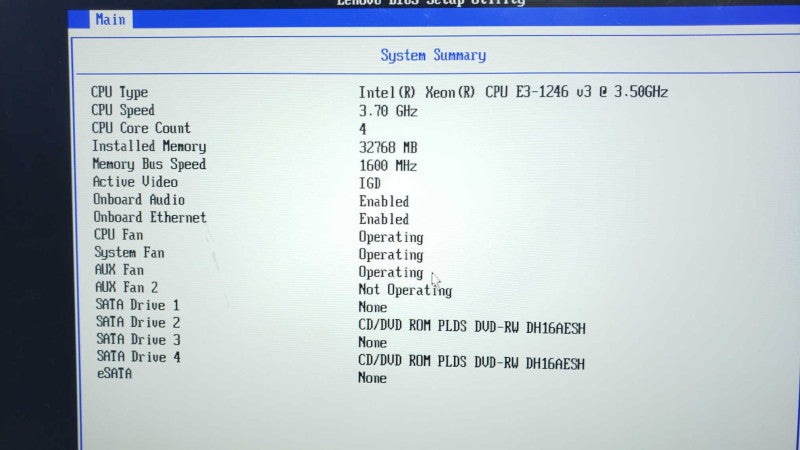This screenshot has width=800, height=450.
Task: Click the CPU Fan label
Action: [118, 235]
